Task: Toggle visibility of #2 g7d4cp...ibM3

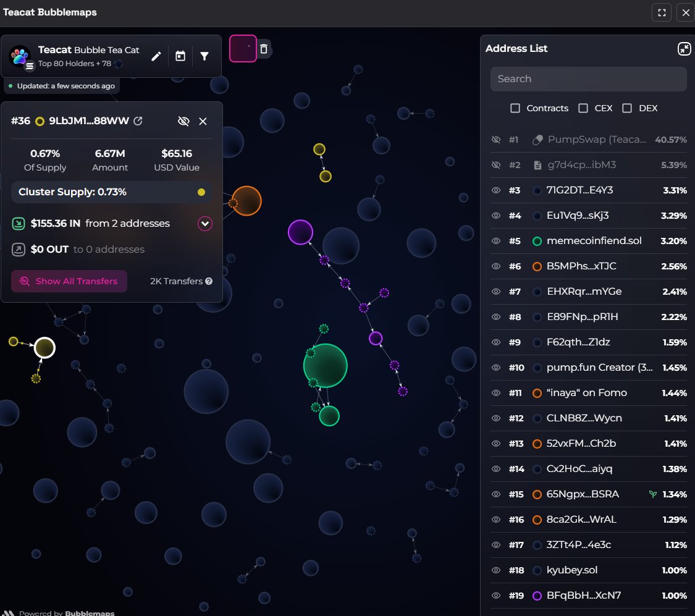Action: 496,165
